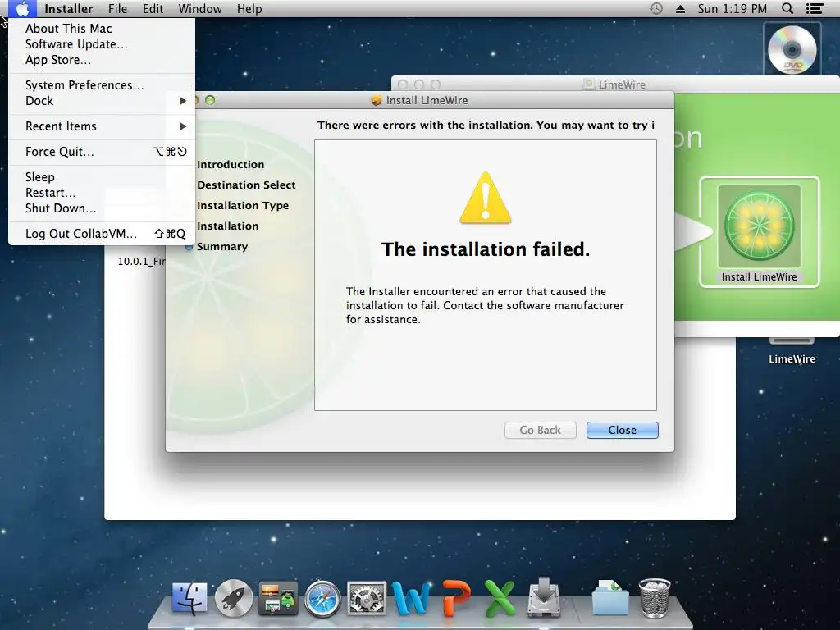This screenshot has height=630, width=840.
Task: Select the Introduction step in sidebar
Action: tap(231, 164)
